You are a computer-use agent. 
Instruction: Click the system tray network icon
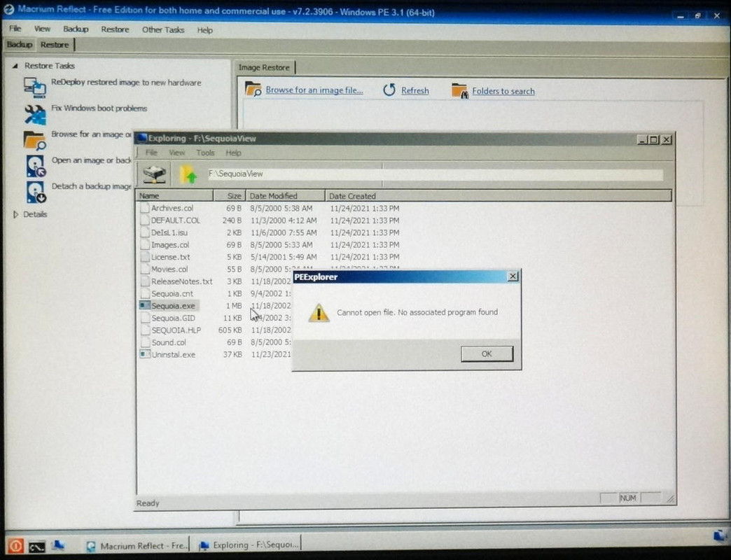(x=720, y=536)
